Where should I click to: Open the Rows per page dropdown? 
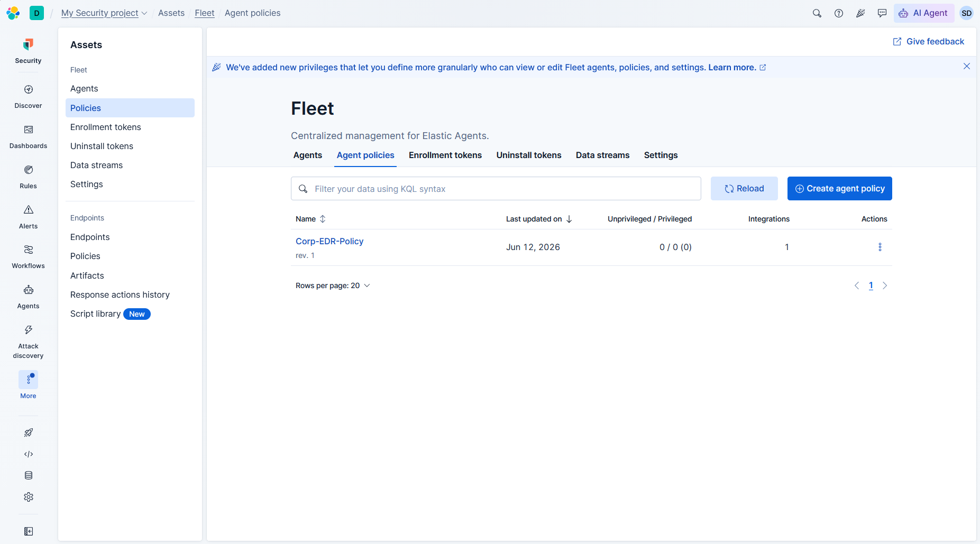click(x=333, y=285)
